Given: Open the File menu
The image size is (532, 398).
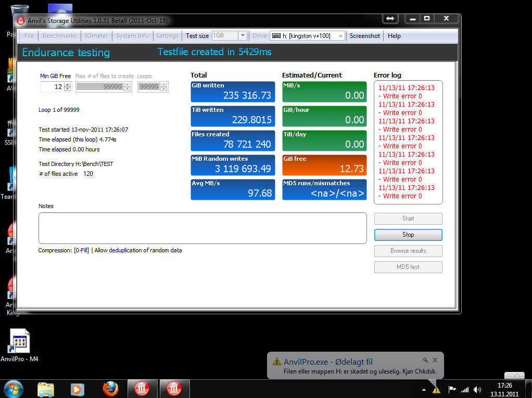Looking at the screenshot, I should [x=29, y=36].
